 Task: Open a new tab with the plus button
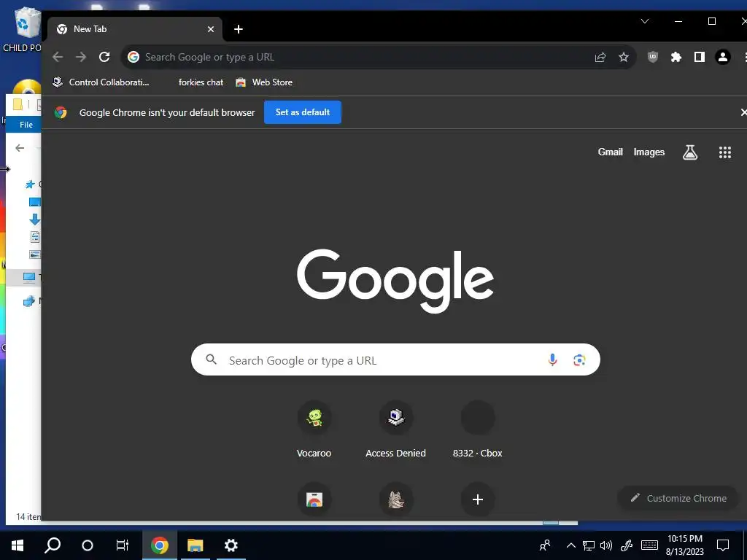click(239, 29)
